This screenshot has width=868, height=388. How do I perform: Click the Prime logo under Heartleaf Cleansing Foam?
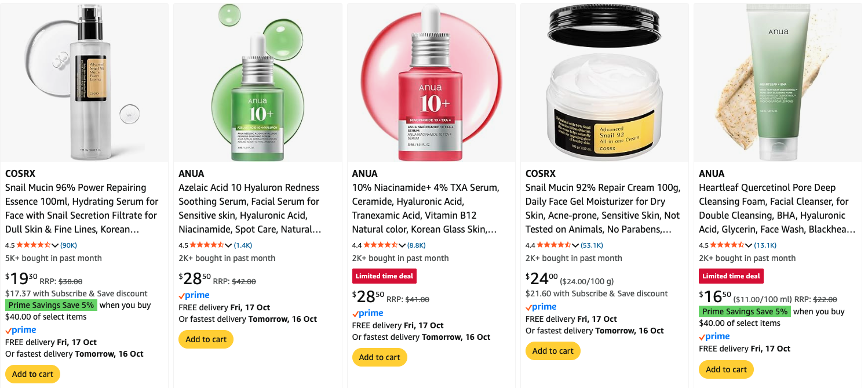[714, 336]
